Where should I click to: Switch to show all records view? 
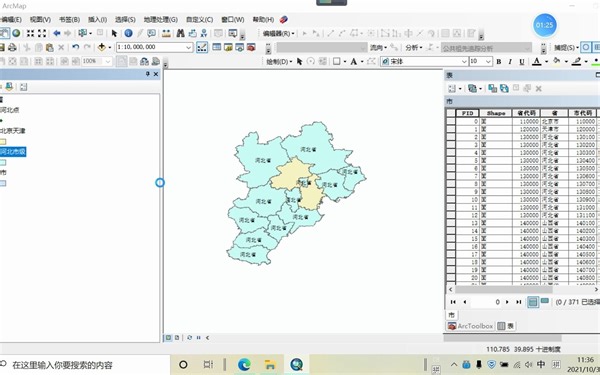pos(532,302)
